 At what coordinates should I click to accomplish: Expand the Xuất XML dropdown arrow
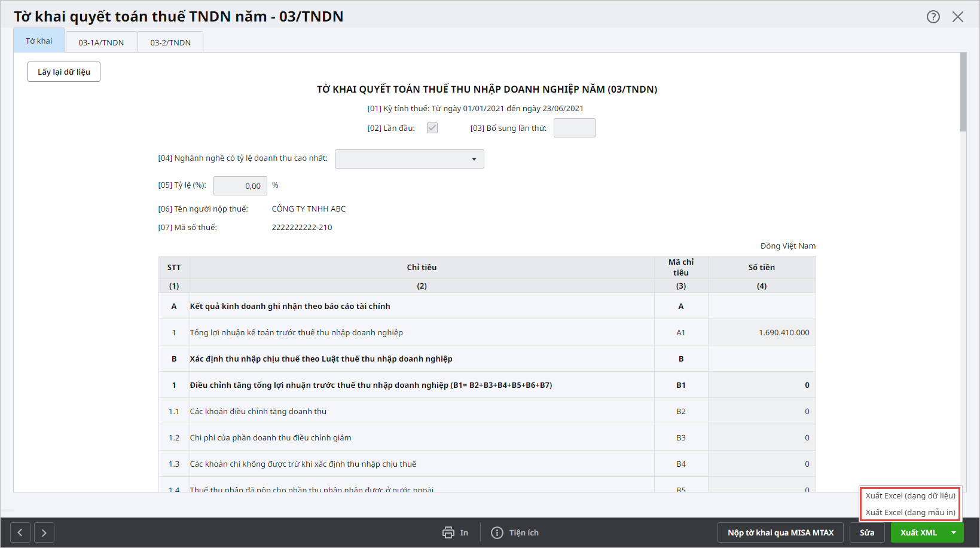tap(954, 532)
